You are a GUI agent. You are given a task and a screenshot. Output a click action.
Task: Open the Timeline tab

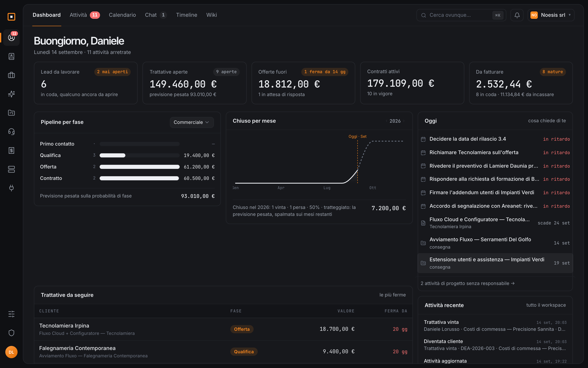(x=187, y=15)
